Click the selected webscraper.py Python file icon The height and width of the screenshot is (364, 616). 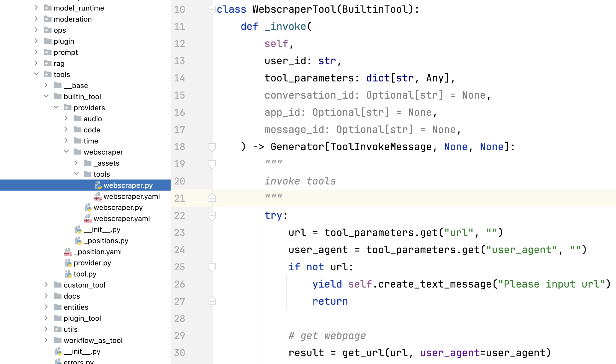98,185
